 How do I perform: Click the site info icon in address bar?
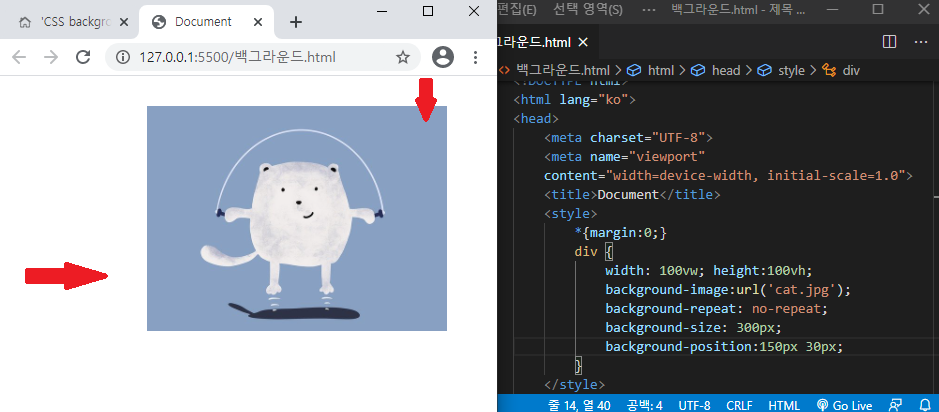click(x=123, y=57)
